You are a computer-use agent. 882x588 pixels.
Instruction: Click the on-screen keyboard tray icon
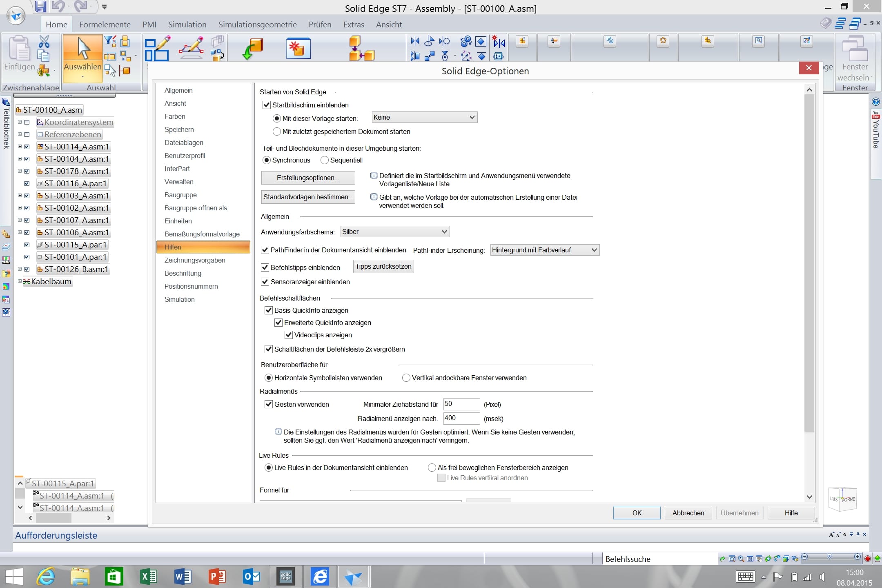point(745,577)
